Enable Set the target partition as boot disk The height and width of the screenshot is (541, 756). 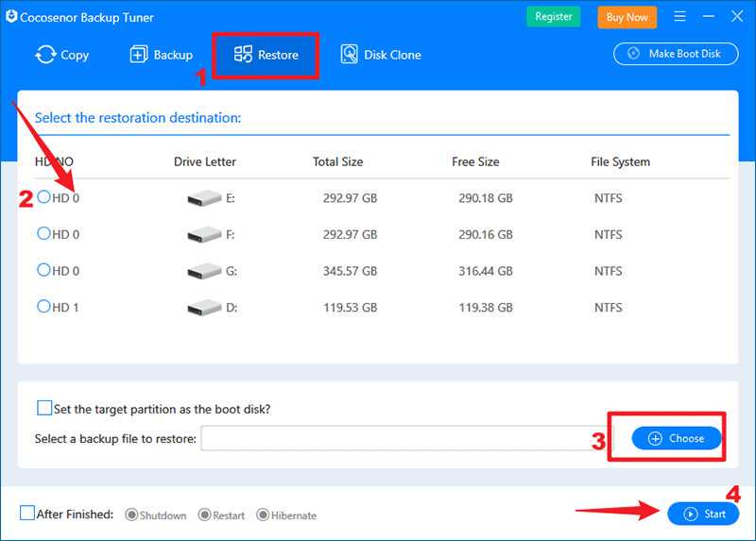[x=44, y=408]
